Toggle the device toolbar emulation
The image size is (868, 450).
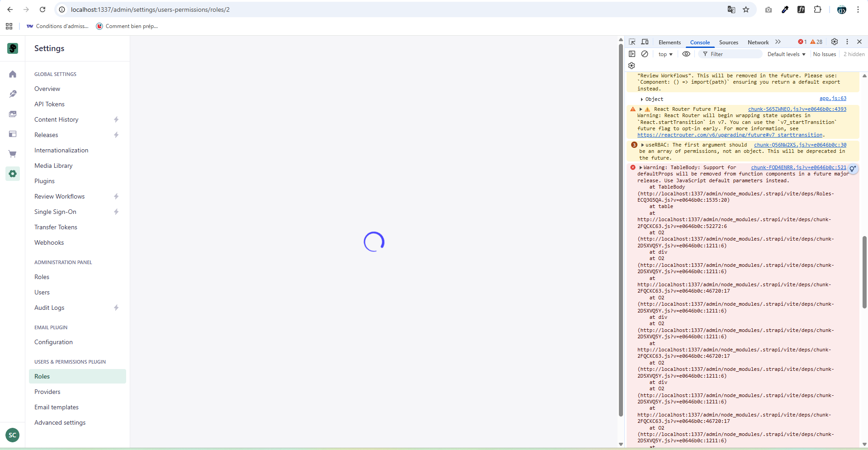645,42
